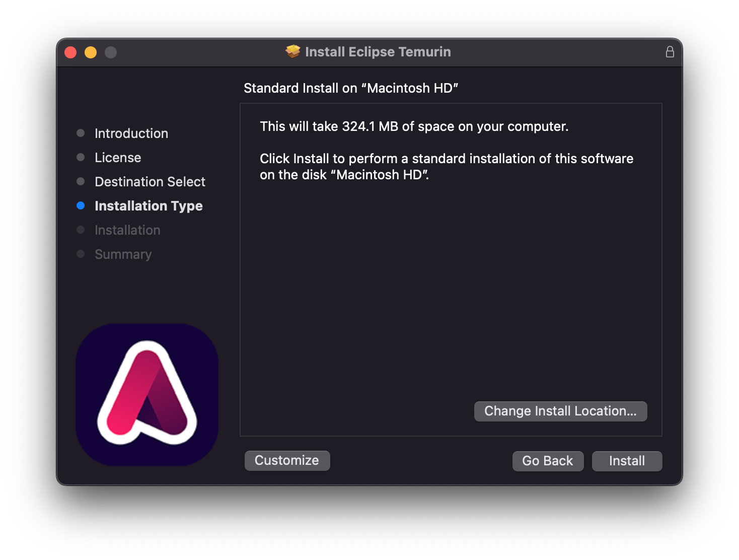This screenshot has width=739, height=560.
Task: Click the blue bullet beside Installation Type
Action: 81,205
